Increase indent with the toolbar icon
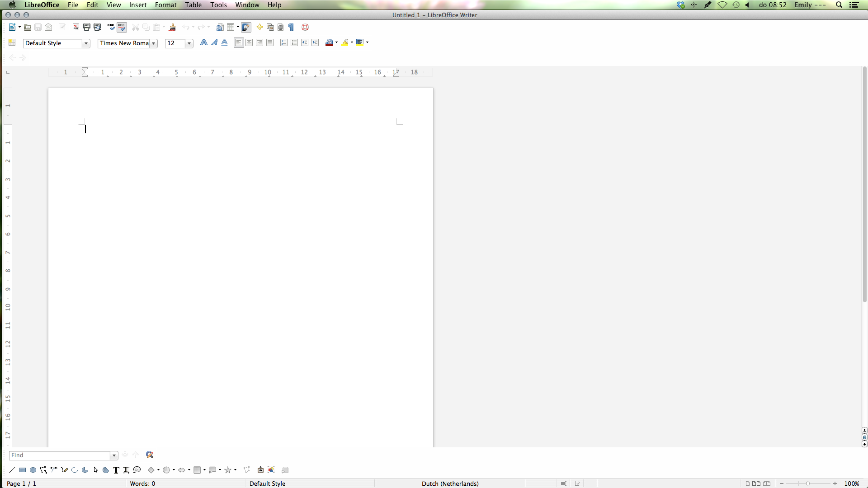 pos(315,42)
